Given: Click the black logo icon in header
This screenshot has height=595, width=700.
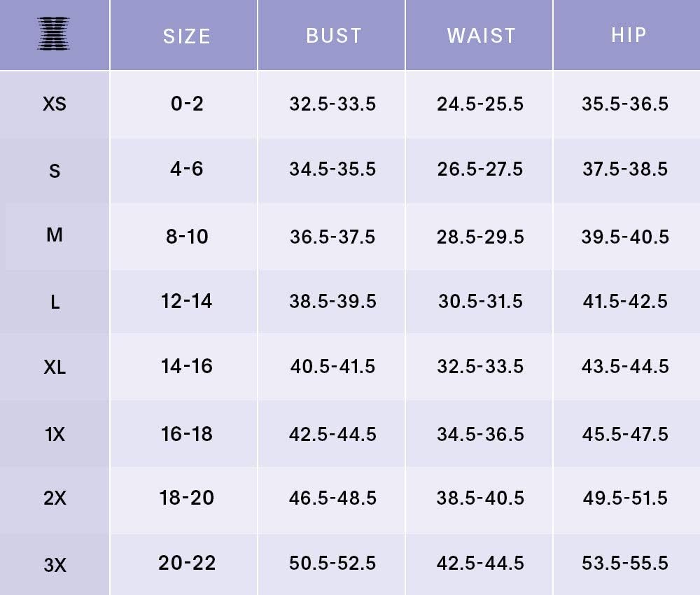Looking at the screenshot, I should (x=55, y=34).
